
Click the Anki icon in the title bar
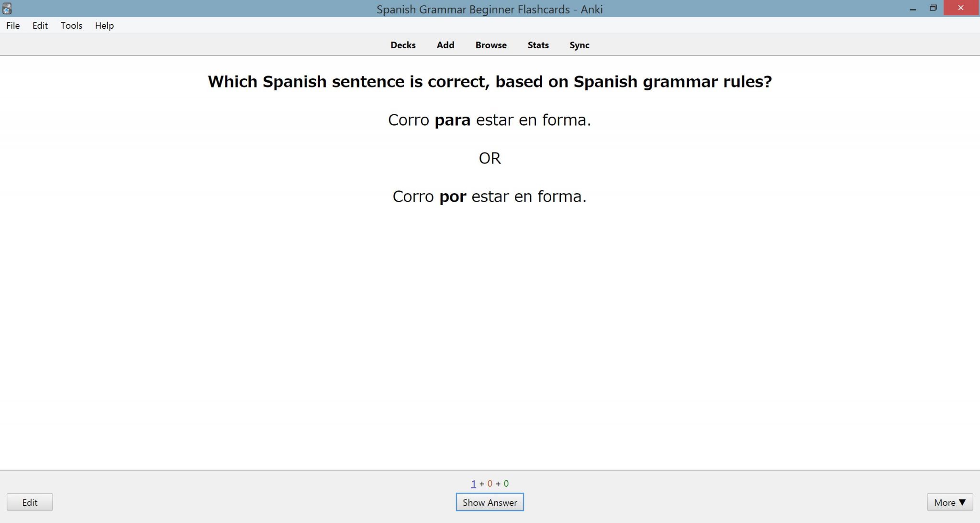click(x=6, y=8)
